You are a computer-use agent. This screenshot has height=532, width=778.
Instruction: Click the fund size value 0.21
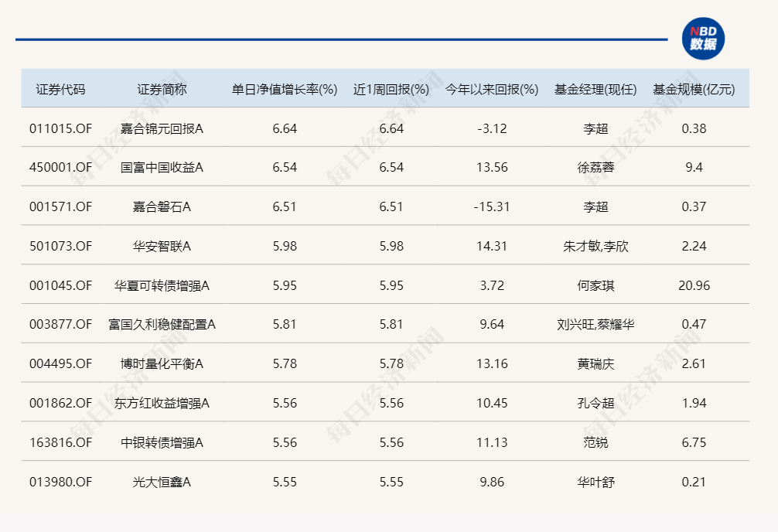[694, 482]
